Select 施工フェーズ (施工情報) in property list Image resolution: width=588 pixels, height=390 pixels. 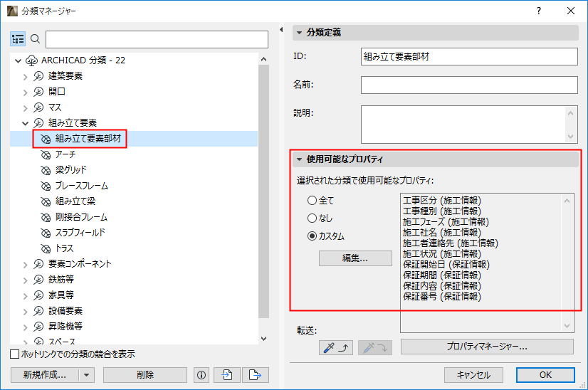(x=446, y=222)
